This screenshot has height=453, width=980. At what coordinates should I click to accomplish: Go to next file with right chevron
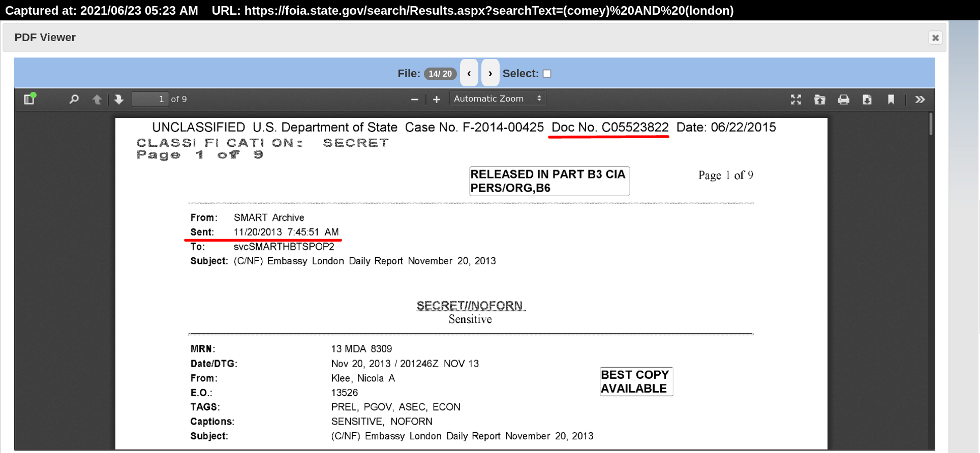[490, 73]
